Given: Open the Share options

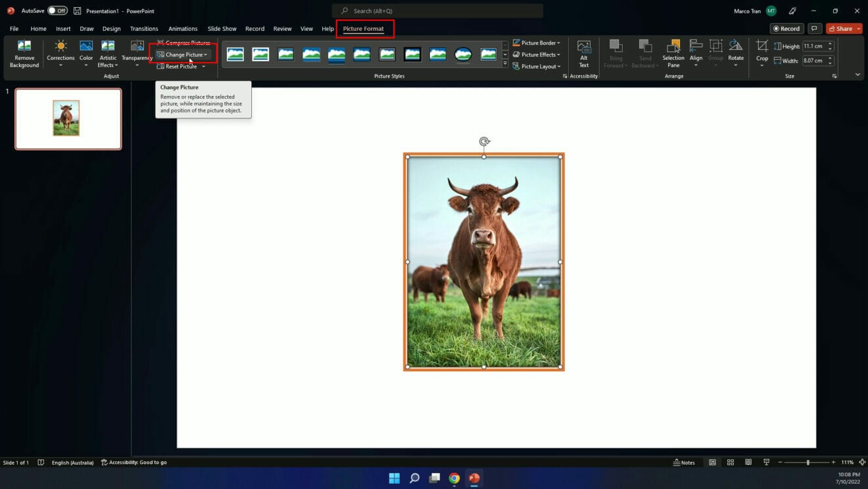Looking at the screenshot, I should click(x=842, y=28).
